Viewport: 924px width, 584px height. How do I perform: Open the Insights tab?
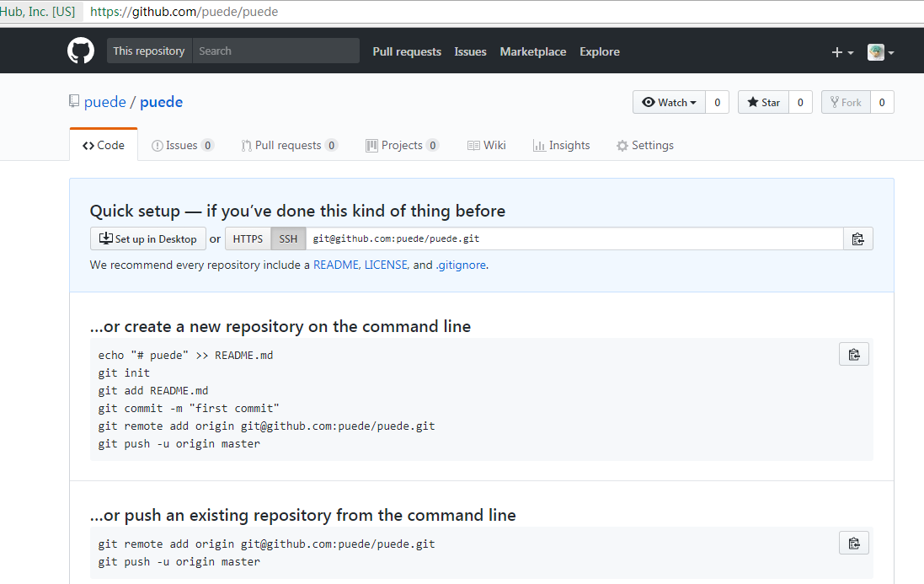pos(561,145)
